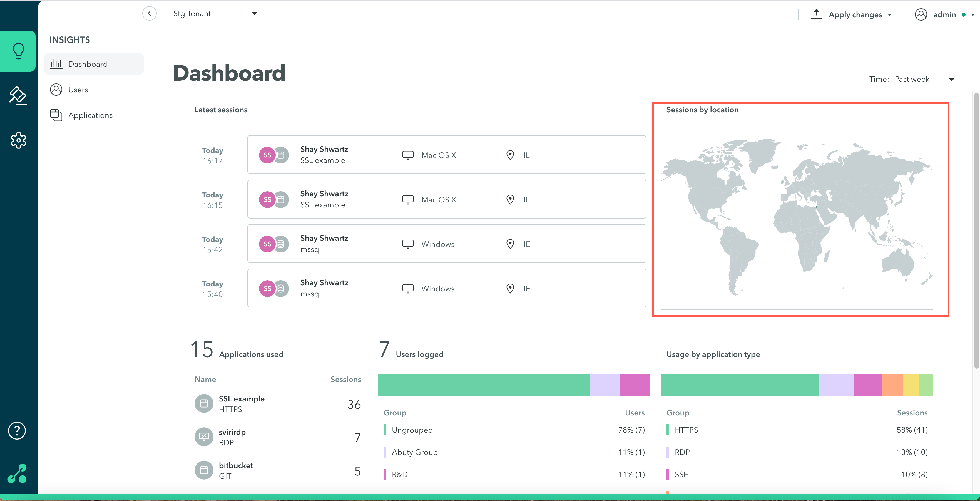The width and height of the screenshot is (980, 501).
Task: Click the svirirdp RDP application icon
Action: pos(204,437)
